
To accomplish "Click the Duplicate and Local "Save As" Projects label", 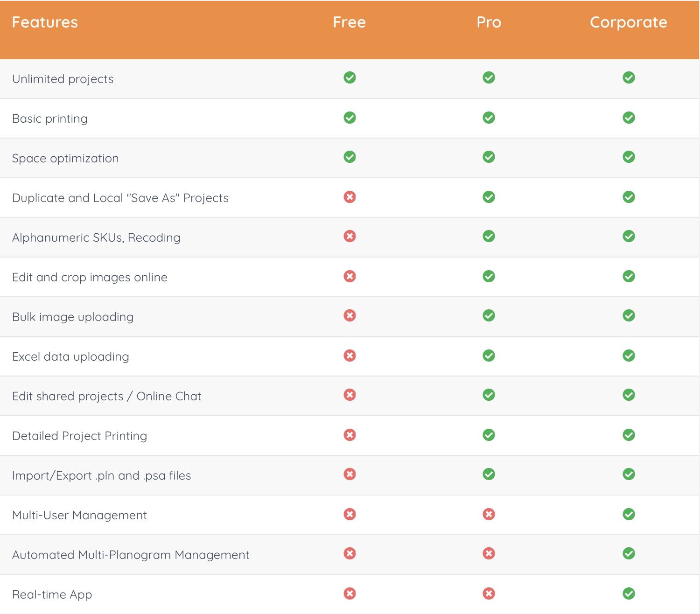I will [120, 198].
